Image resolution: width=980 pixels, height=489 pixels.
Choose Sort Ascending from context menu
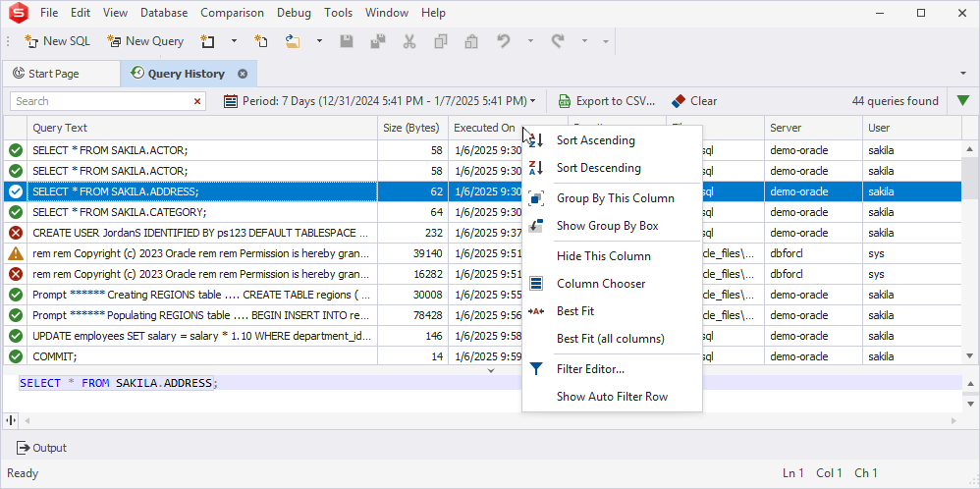tap(612, 140)
